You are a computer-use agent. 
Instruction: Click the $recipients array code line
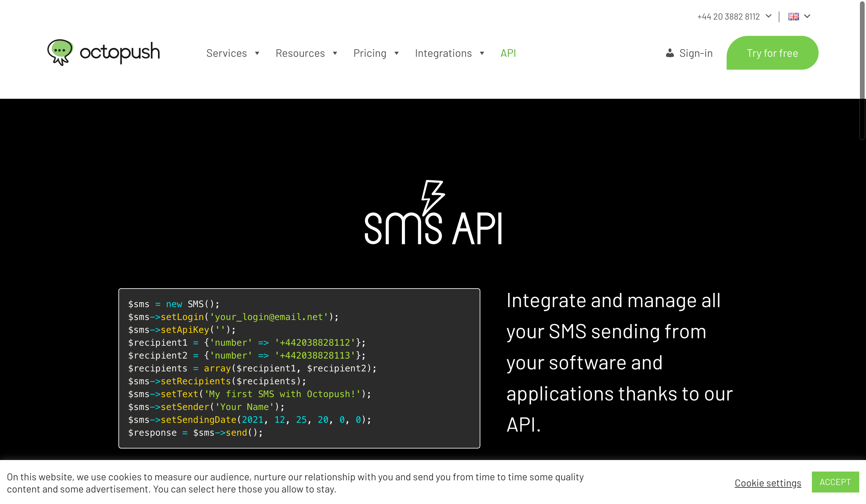coord(252,368)
